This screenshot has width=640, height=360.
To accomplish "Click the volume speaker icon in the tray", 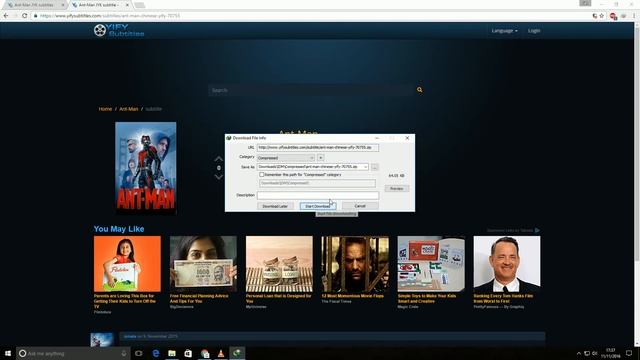I will [x=594, y=353].
